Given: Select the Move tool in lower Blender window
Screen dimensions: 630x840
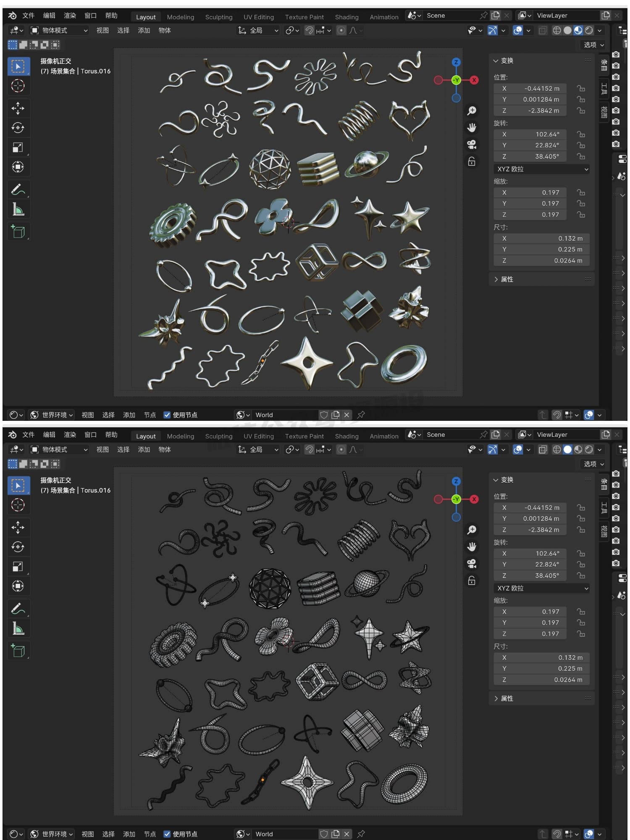Looking at the screenshot, I should tap(18, 527).
